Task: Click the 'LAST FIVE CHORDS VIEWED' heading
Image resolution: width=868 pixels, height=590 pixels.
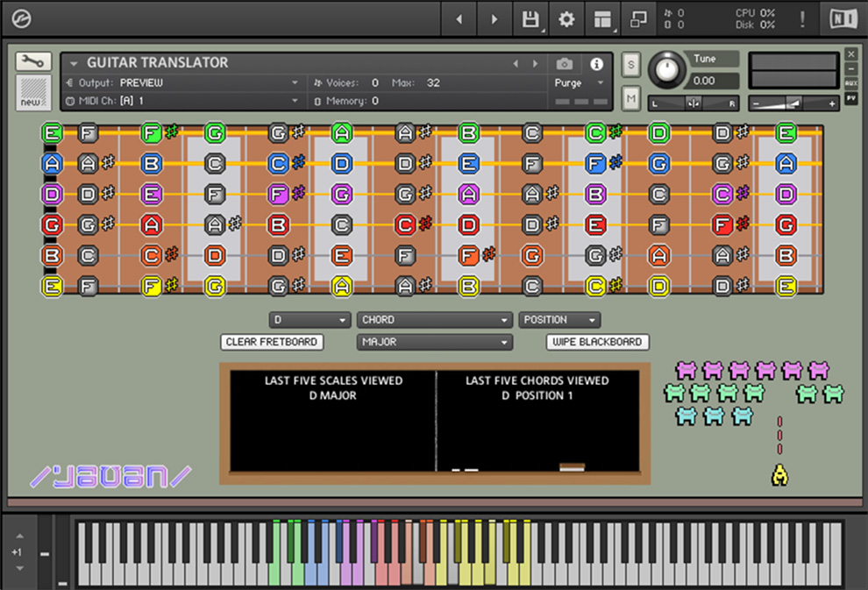Action: click(x=537, y=380)
